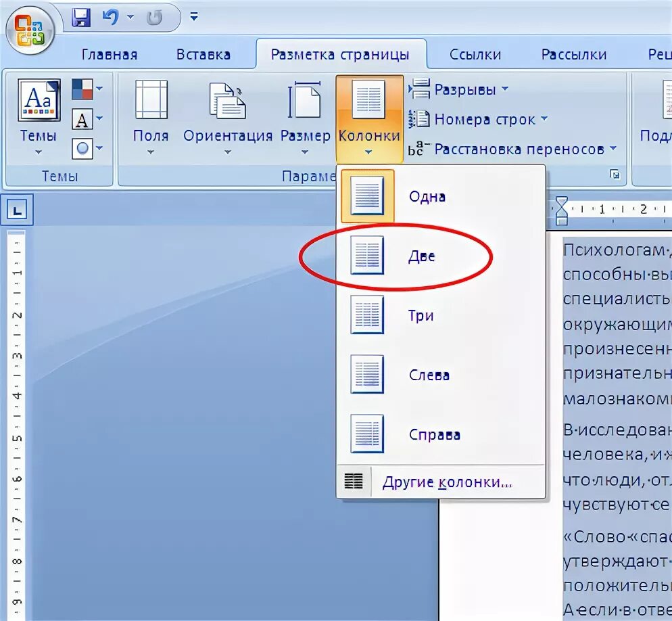Open Другие колонки dialog
The image size is (672, 621).
point(441,482)
